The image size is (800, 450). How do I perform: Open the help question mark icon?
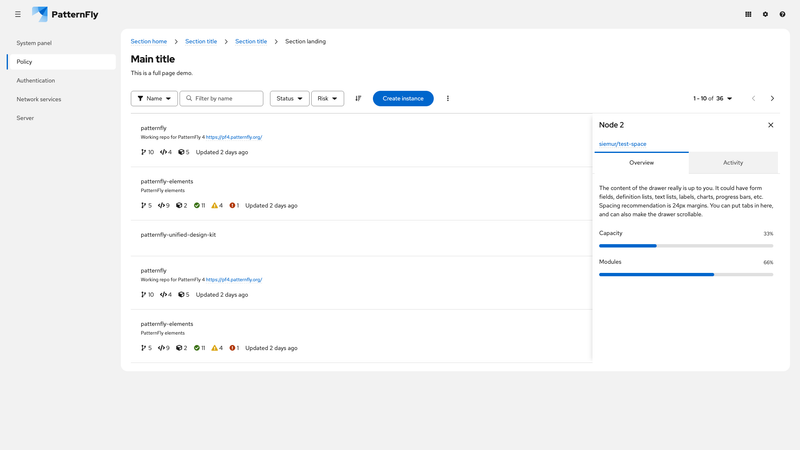[x=782, y=14]
